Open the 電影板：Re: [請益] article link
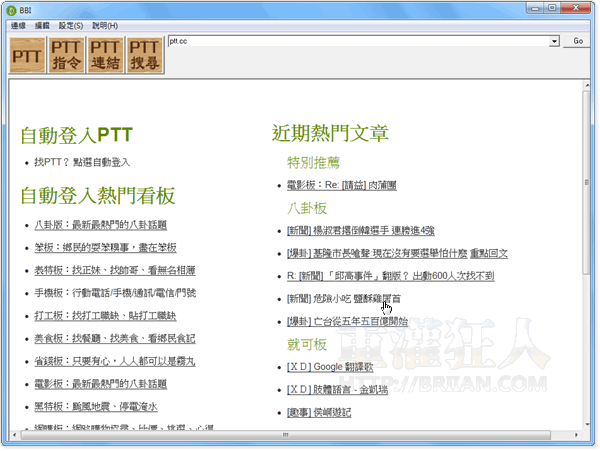Image resolution: width=600 pixels, height=451 pixels. [342, 185]
